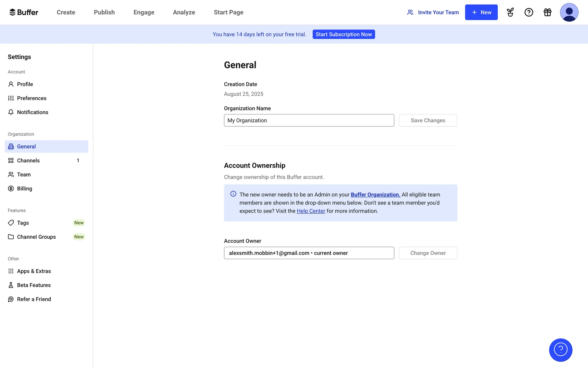The image size is (588, 368).
Task: Click the info icon in ownership notice
Action: [233, 194]
